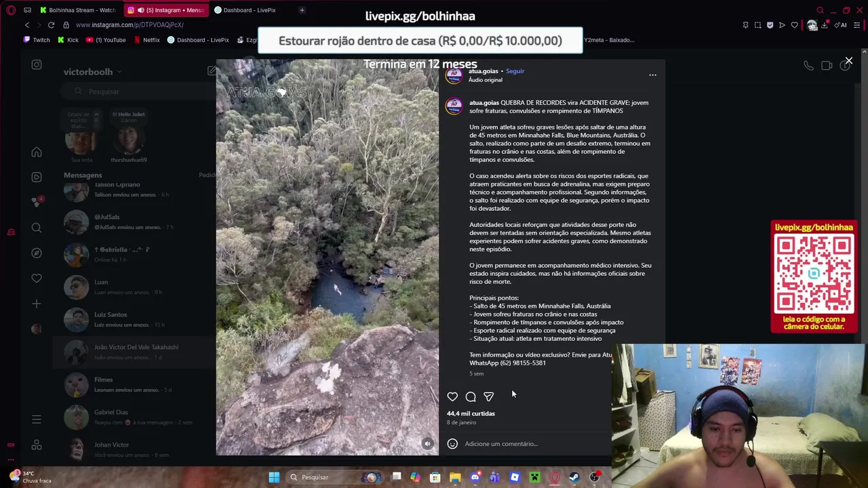This screenshot has height=488, width=868.
Task: Share the post via paper plane icon
Action: [x=489, y=396]
